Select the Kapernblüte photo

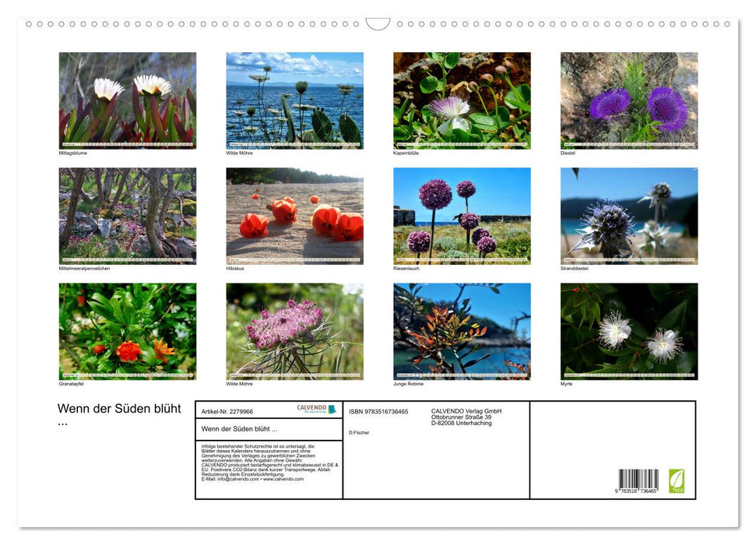click(462, 100)
